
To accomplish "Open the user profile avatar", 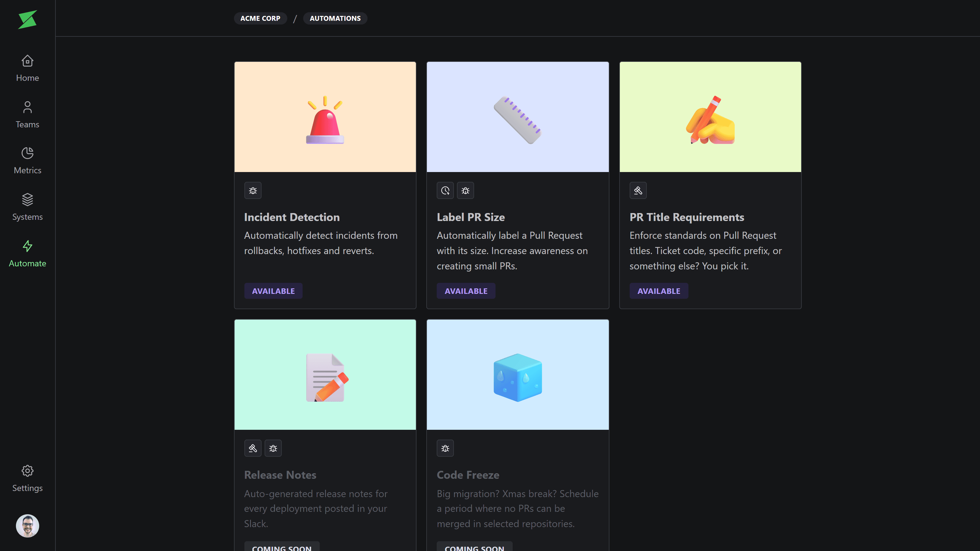I will (x=27, y=526).
